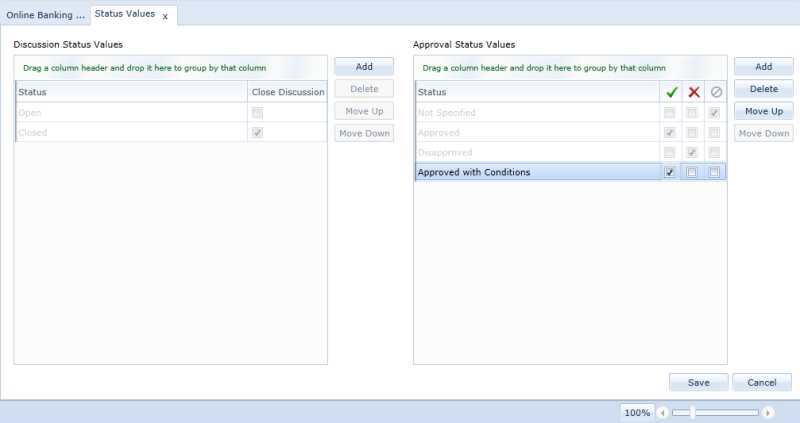
Task: Move the selected approval status up
Action: [763, 111]
